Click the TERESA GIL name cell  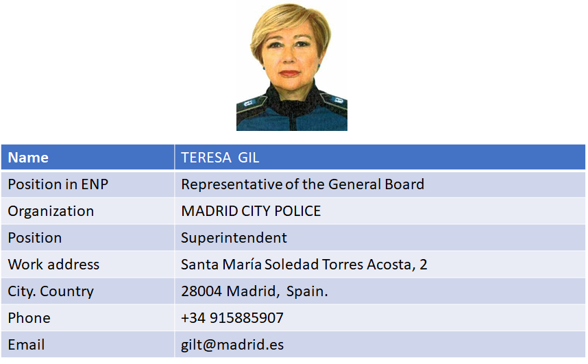[x=380, y=157]
